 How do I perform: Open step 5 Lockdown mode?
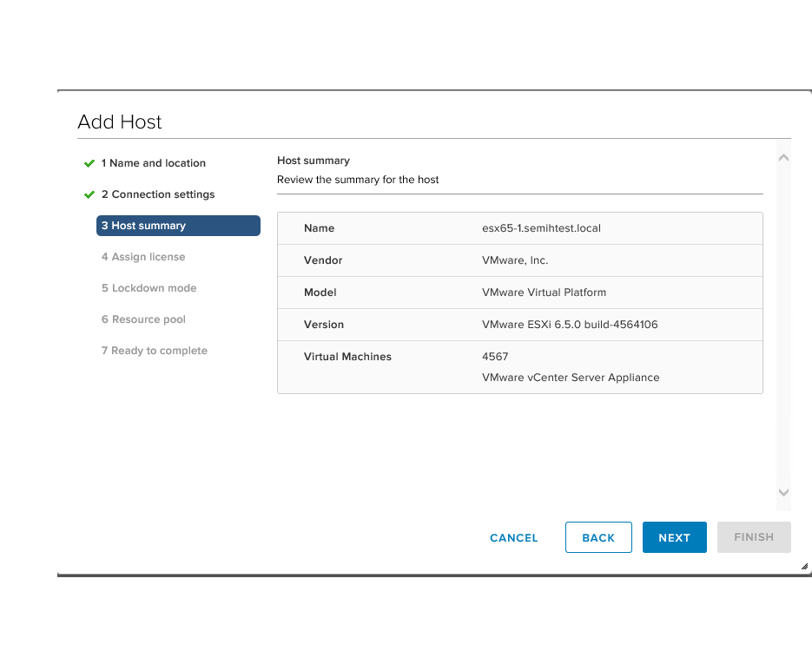coord(149,288)
